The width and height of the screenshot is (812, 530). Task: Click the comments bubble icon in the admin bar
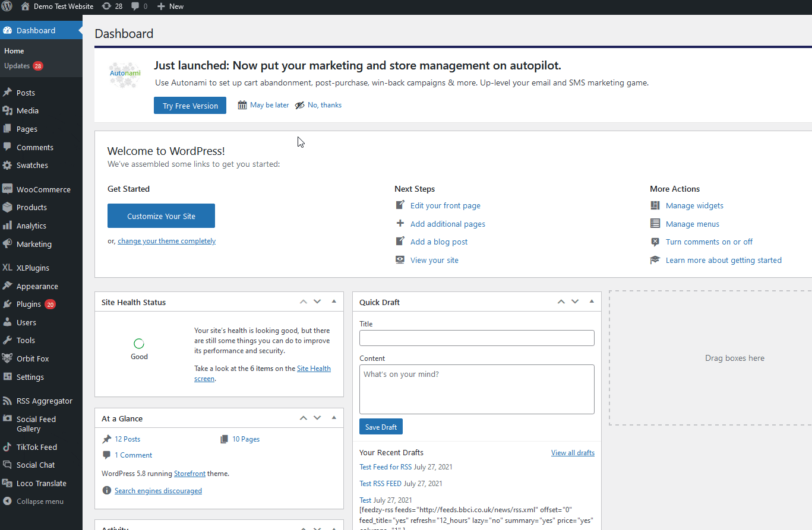pos(135,7)
